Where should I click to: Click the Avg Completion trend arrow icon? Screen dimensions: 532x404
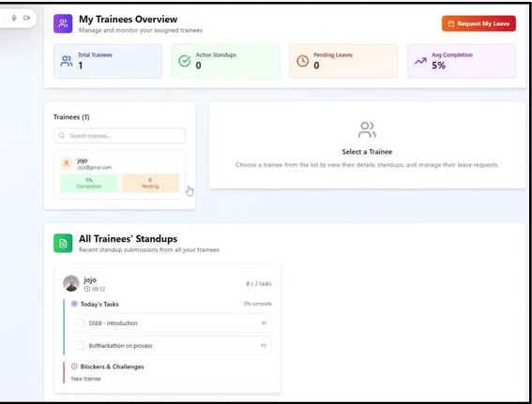pyautogui.click(x=420, y=61)
